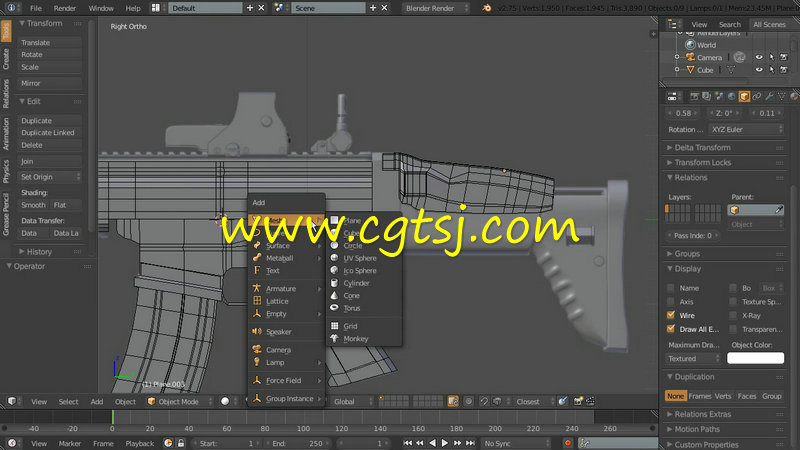This screenshot has height=450, width=800.
Task: Open the Render menu
Action: tap(65, 8)
